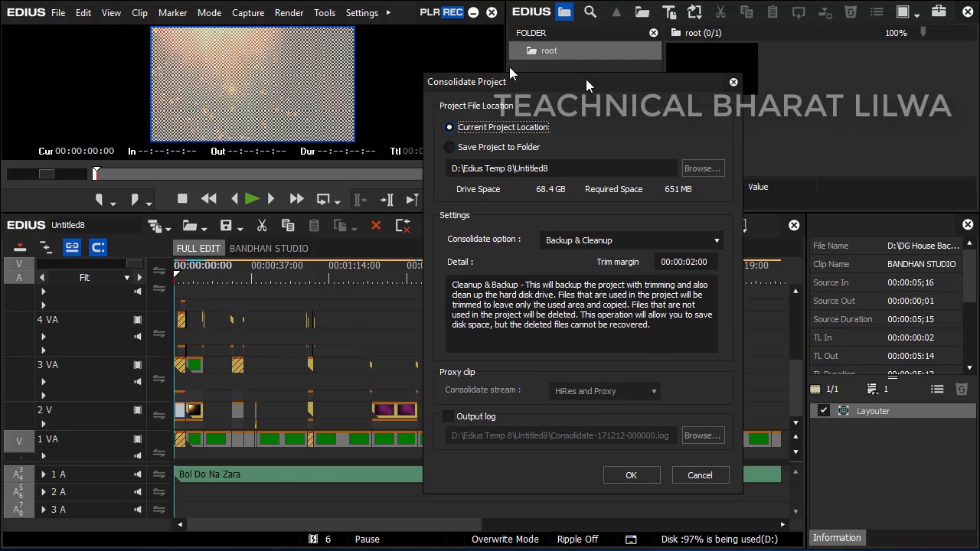Select the root folder in bin tree

(x=586, y=51)
